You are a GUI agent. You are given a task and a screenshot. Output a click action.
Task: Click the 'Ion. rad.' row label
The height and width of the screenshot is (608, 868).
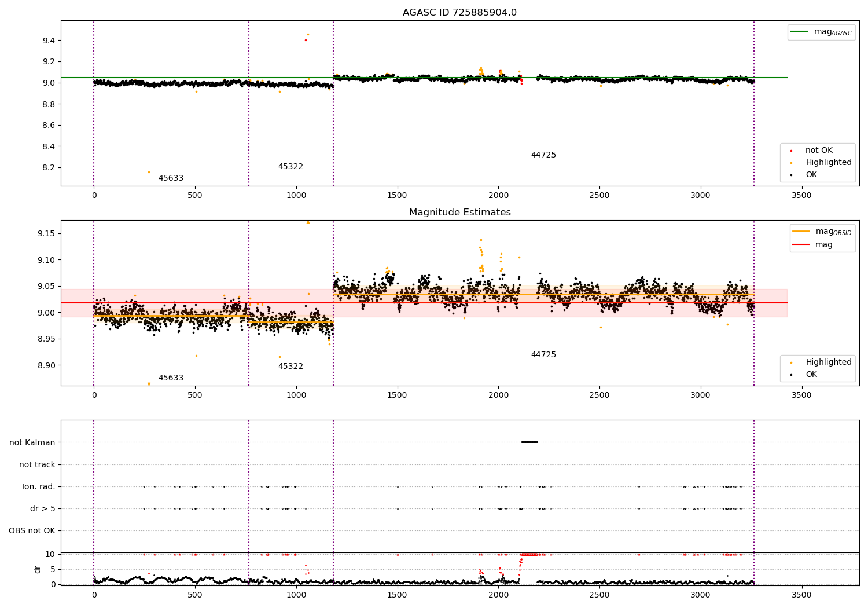coord(39,486)
